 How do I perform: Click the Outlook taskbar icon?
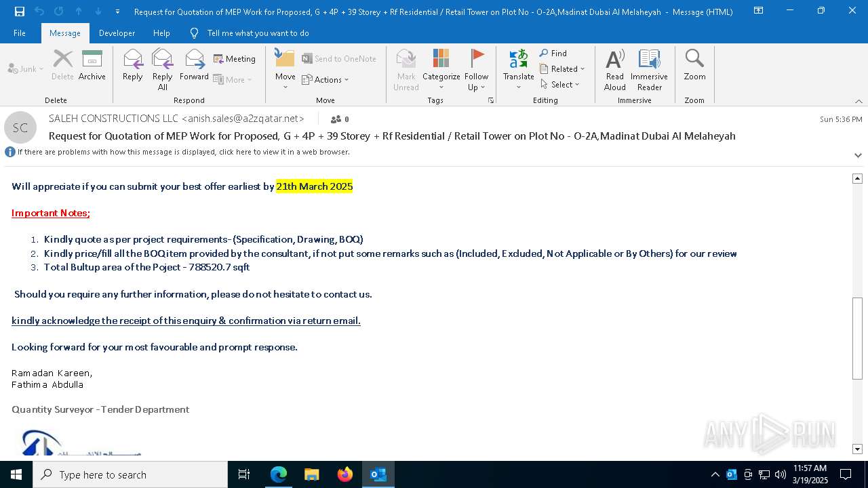coord(378,474)
